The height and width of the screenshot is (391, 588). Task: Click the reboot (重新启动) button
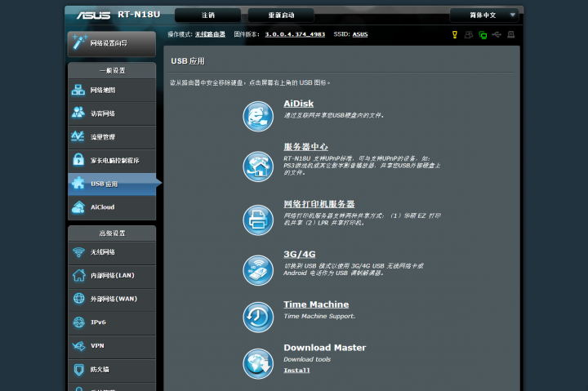(x=281, y=16)
